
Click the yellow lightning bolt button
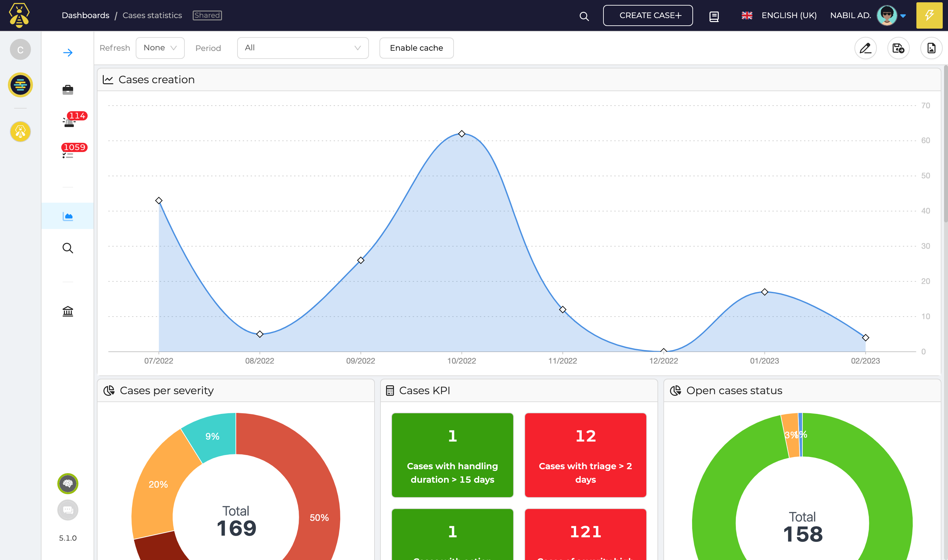click(x=929, y=15)
